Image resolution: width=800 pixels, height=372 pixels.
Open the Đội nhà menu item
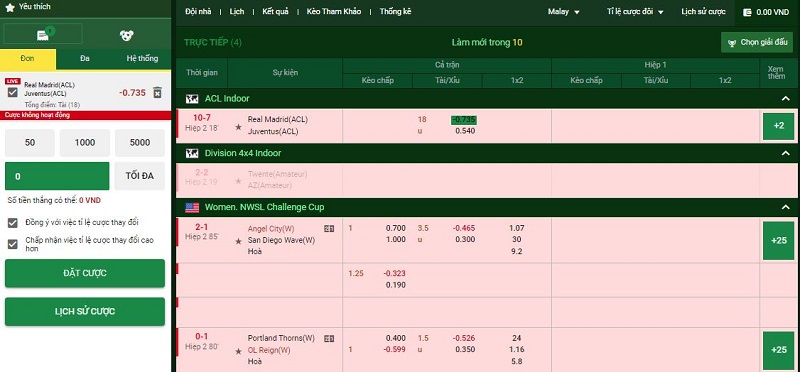(198, 12)
